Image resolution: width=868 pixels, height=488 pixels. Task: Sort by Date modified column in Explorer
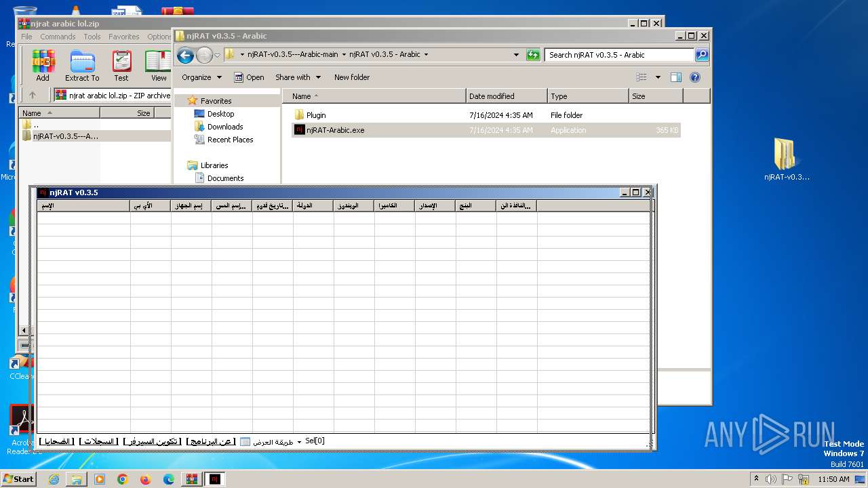click(507, 96)
